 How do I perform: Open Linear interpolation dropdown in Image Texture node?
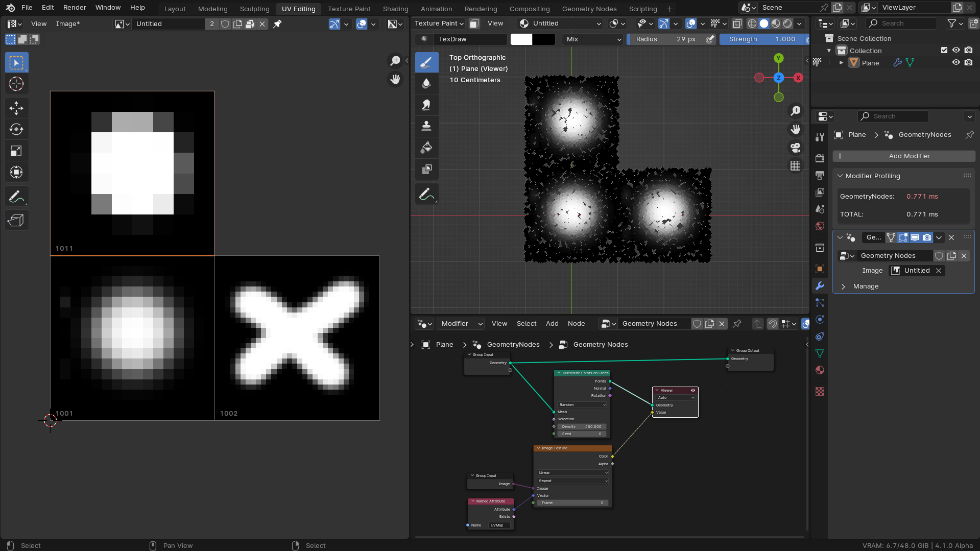click(573, 473)
